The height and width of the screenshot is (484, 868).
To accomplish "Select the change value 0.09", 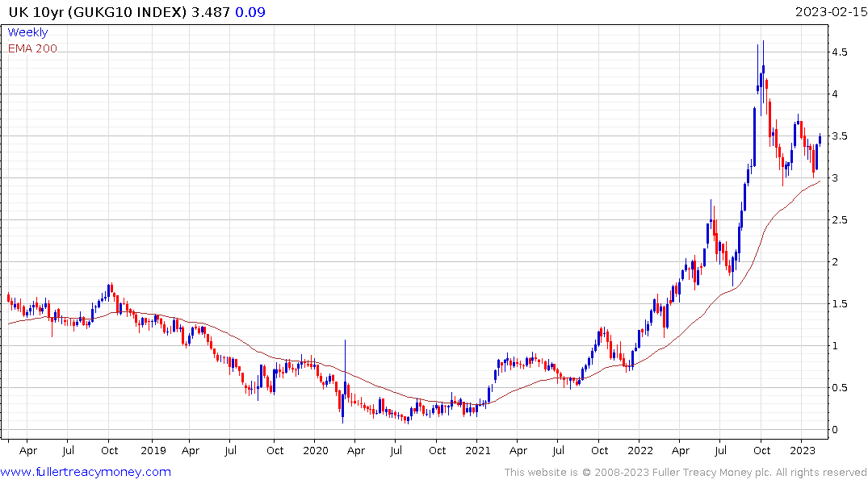I will point(250,12).
